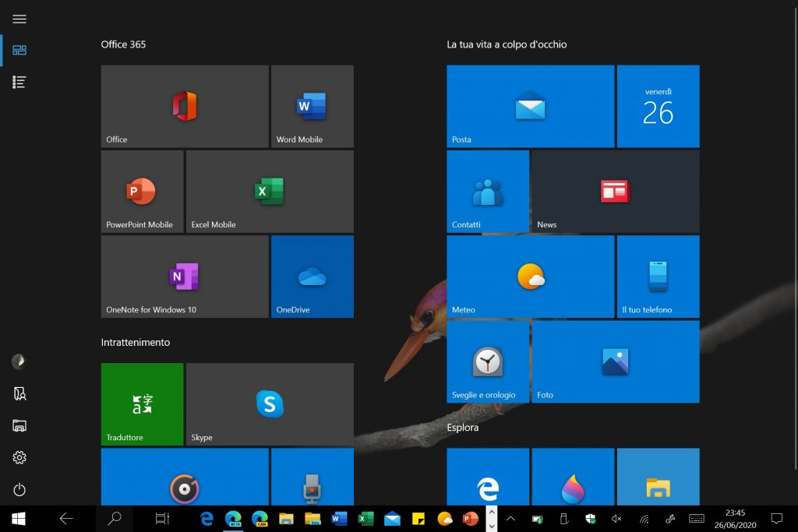
Task: Open the Excel Mobile tile
Action: point(270,191)
